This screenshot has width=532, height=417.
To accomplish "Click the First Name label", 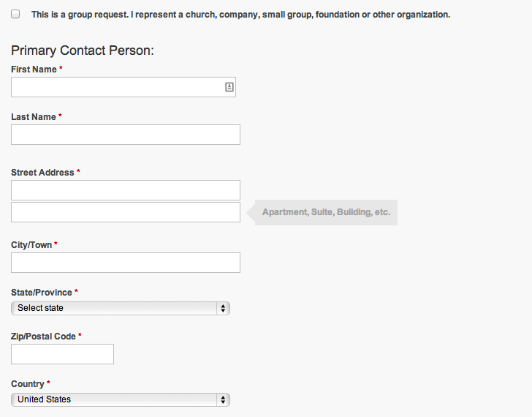I will pos(34,69).
